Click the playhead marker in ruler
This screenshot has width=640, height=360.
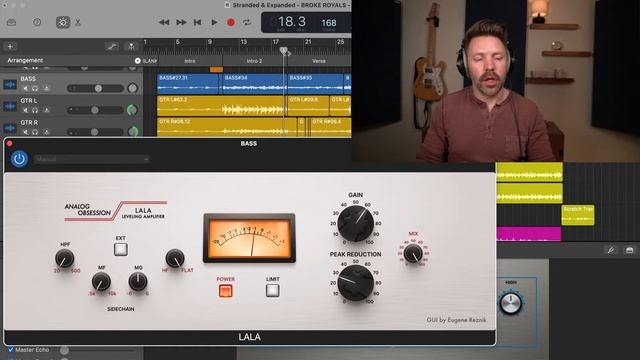click(284, 51)
